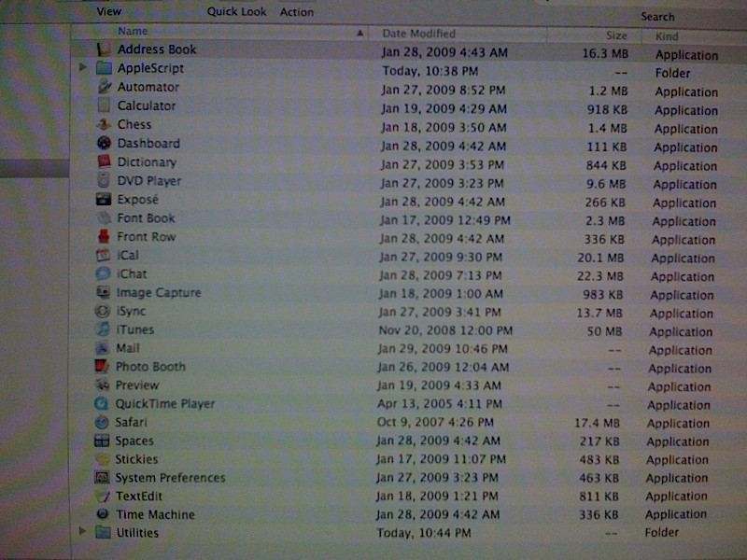
Task: Click the 'System Preferences' file name
Action: 170,478
